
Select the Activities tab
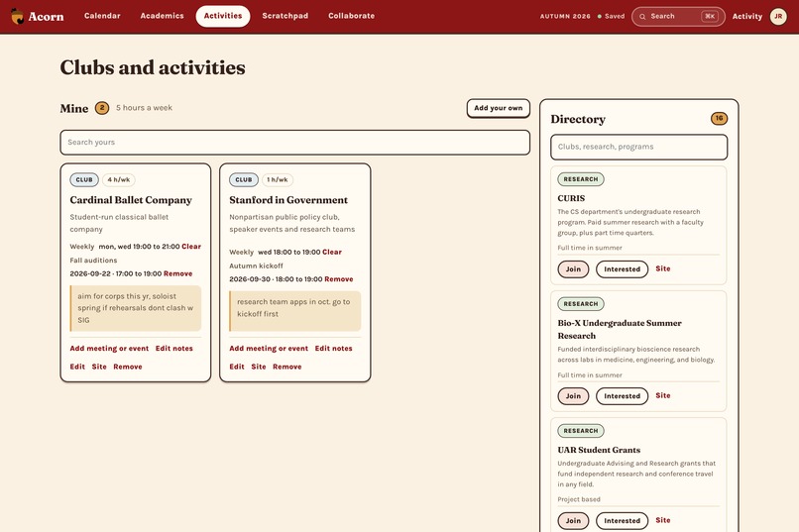click(223, 16)
